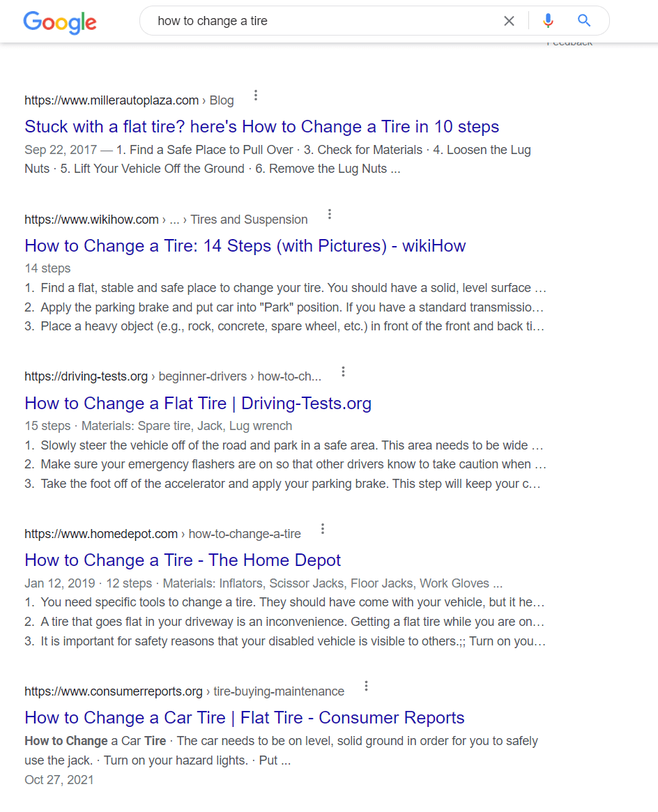Screen dimensions: 658x812
Task: Open the three-dot menu beside the wikiHow result
Action: point(329,214)
